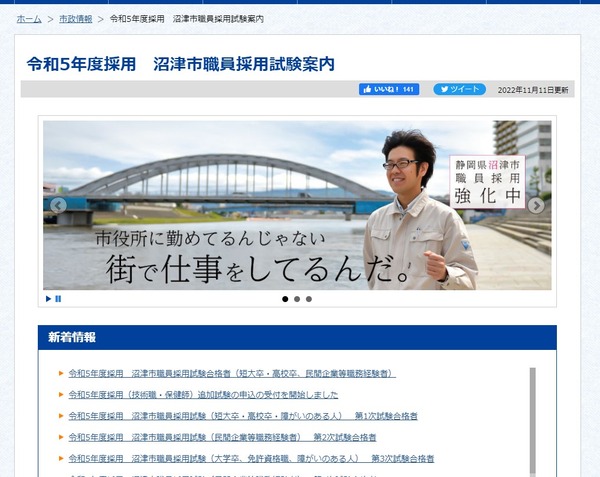This screenshot has width=600, height=477.
Task: Open the 市政情報 breadcrumb link
Action: tap(75, 19)
